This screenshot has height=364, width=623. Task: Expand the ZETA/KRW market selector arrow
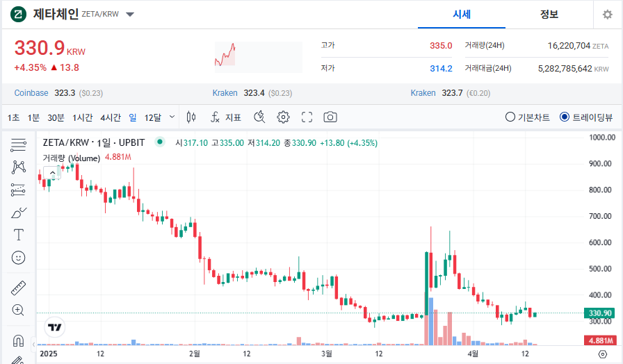[x=130, y=15]
